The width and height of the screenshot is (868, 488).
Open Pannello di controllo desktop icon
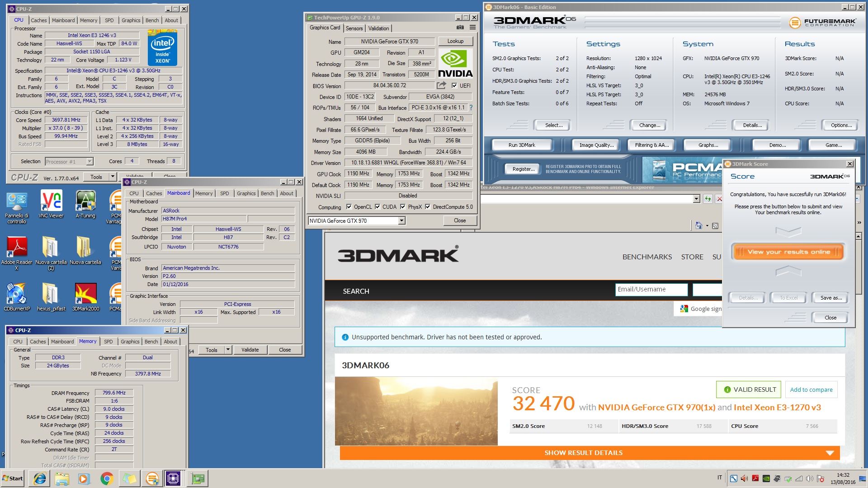17,206
